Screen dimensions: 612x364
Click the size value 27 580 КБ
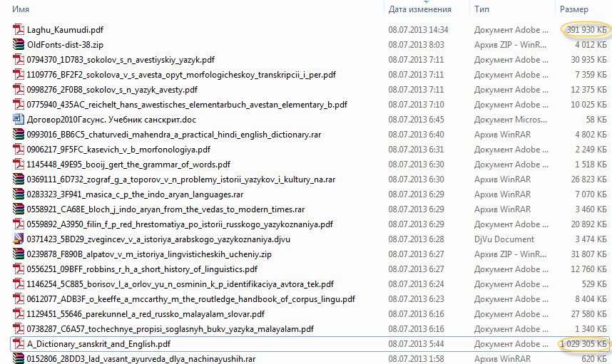(x=588, y=314)
